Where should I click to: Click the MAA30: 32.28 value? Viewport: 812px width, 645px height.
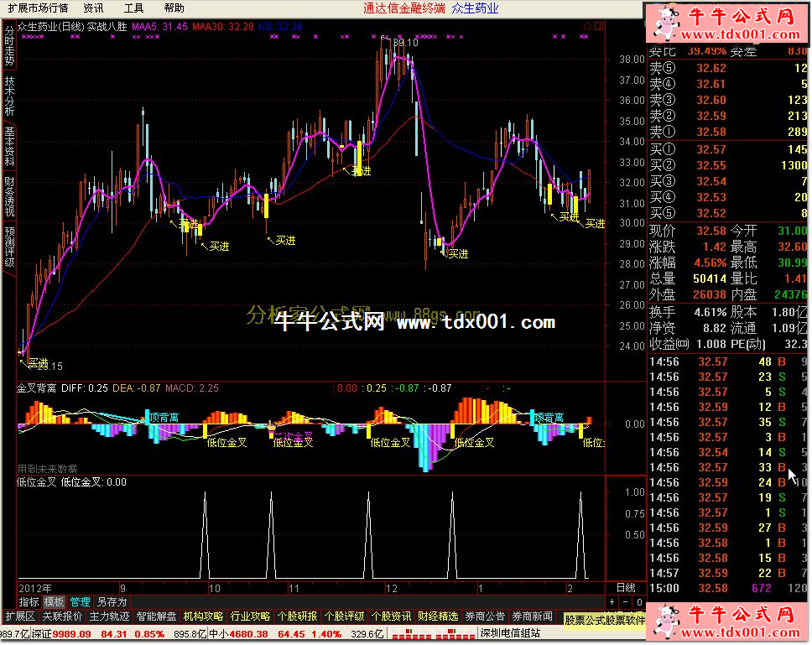click(x=223, y=26)
